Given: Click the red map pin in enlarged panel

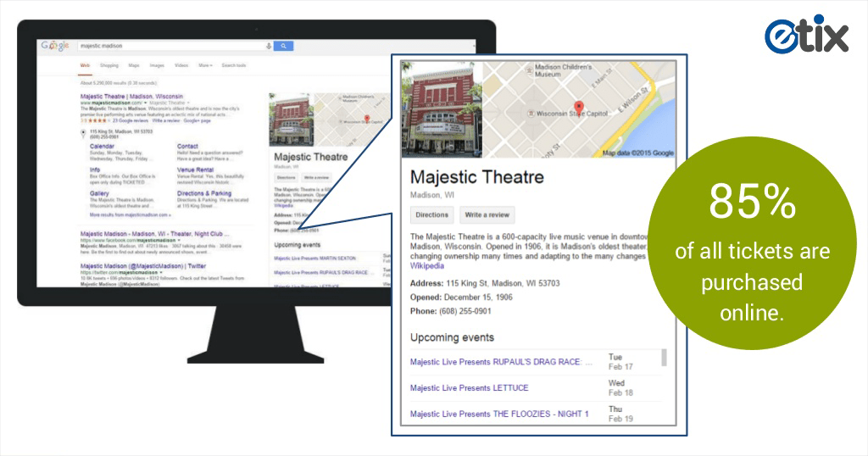Looking at the screenshot, I should [578, 108].
